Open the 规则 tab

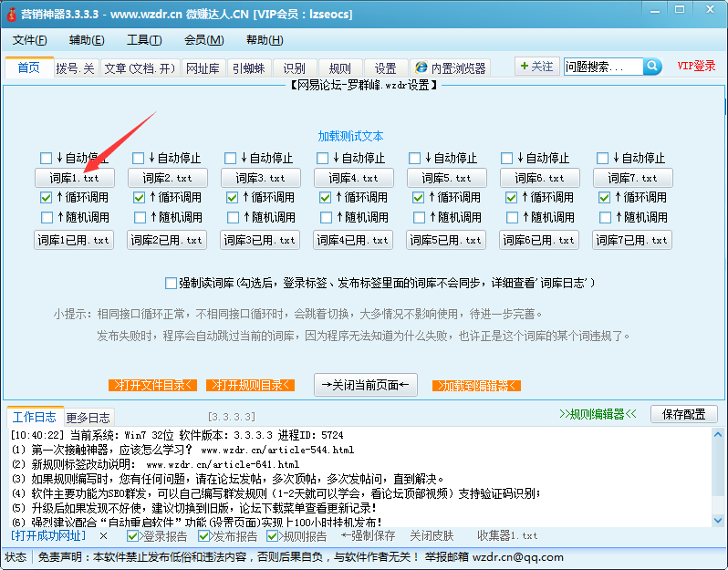pos(340,68)
